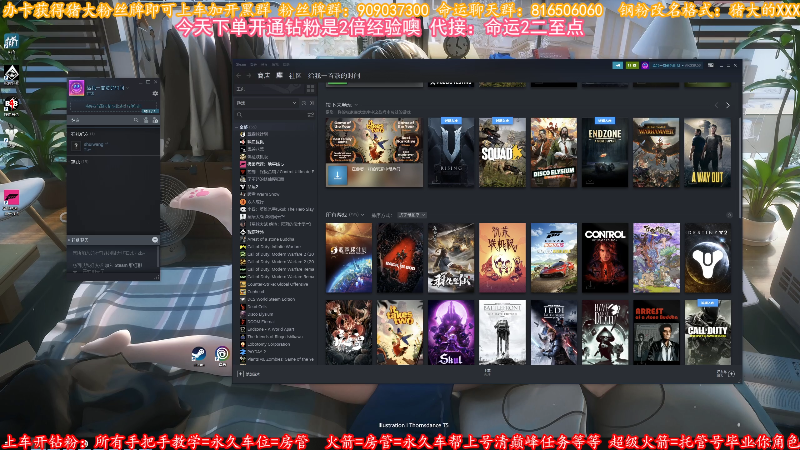Screen dimensions: 800x450
Task: Click the Home button above the library sidebar
Action: tap(270, 89)
